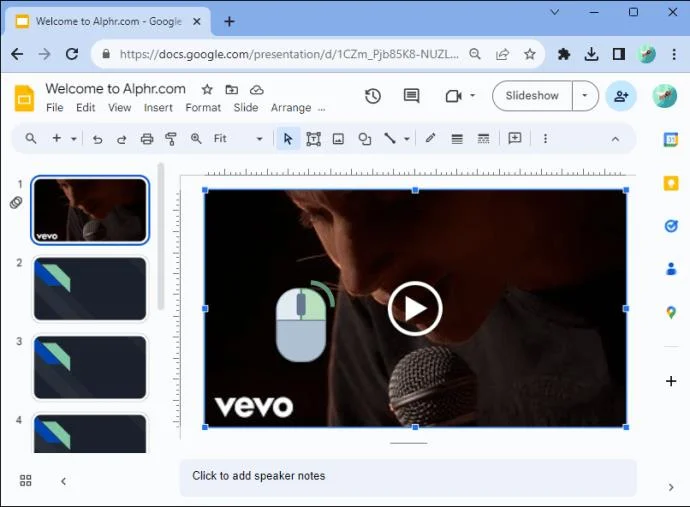Reload the browser page

pos(72,54)
